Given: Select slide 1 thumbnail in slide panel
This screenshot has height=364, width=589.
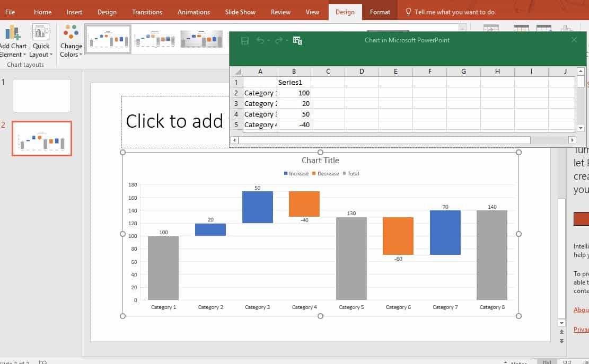Looking at the screenshot, I should pos(42,95).
